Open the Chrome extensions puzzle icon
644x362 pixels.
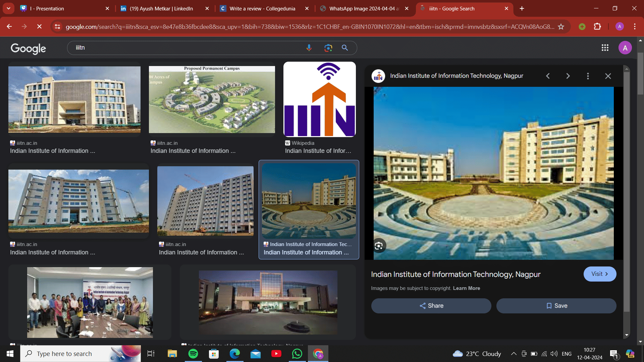(597, 26)
